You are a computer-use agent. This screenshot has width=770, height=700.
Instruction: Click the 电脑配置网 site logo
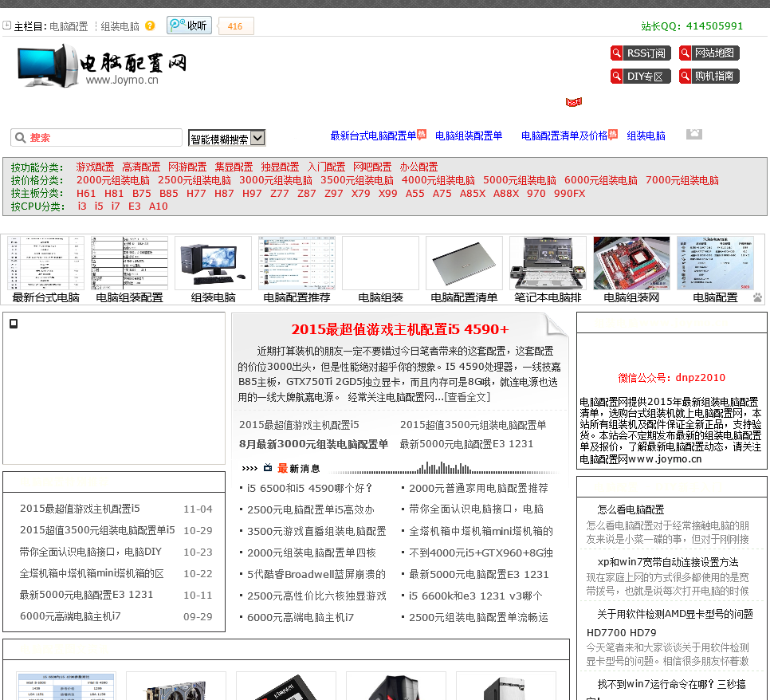tap(102, 66)
